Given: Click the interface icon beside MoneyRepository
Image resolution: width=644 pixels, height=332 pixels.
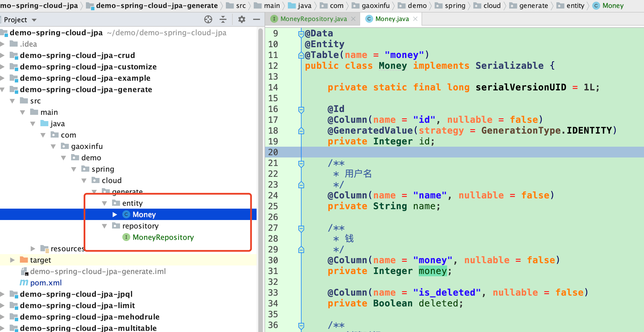Looking at the screenshot, I should point(126,237).
